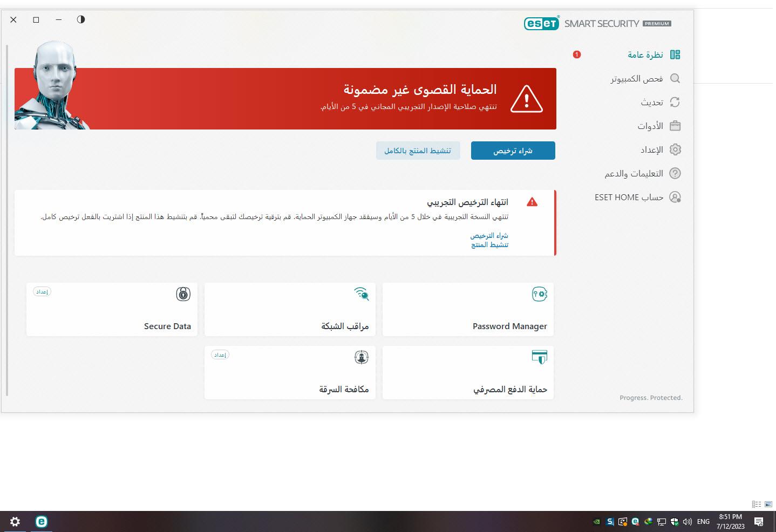Click the red notification badge on Overview
This screenshot has height=532, width=776.
[x=577, y=54]
